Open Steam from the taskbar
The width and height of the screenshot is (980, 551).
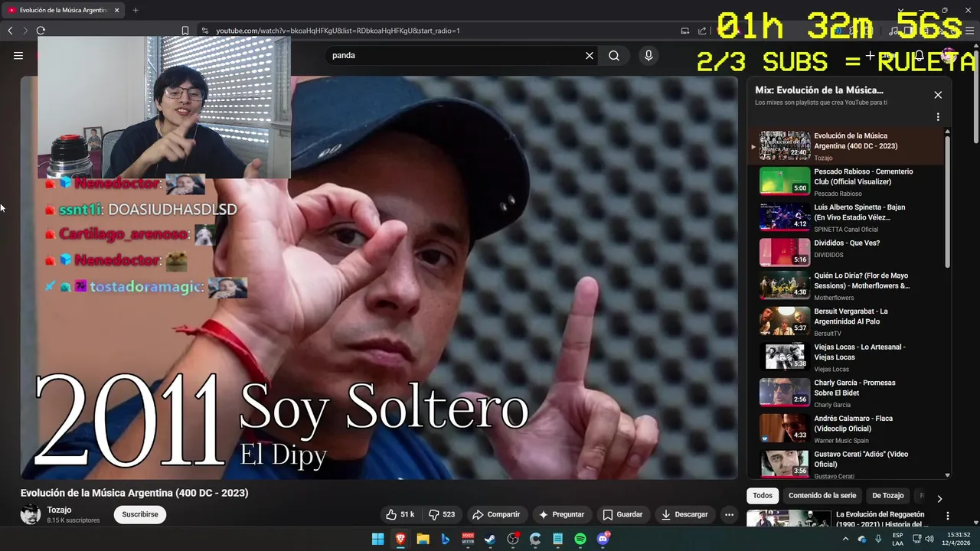pyautogui.click(x=490, y=540)
